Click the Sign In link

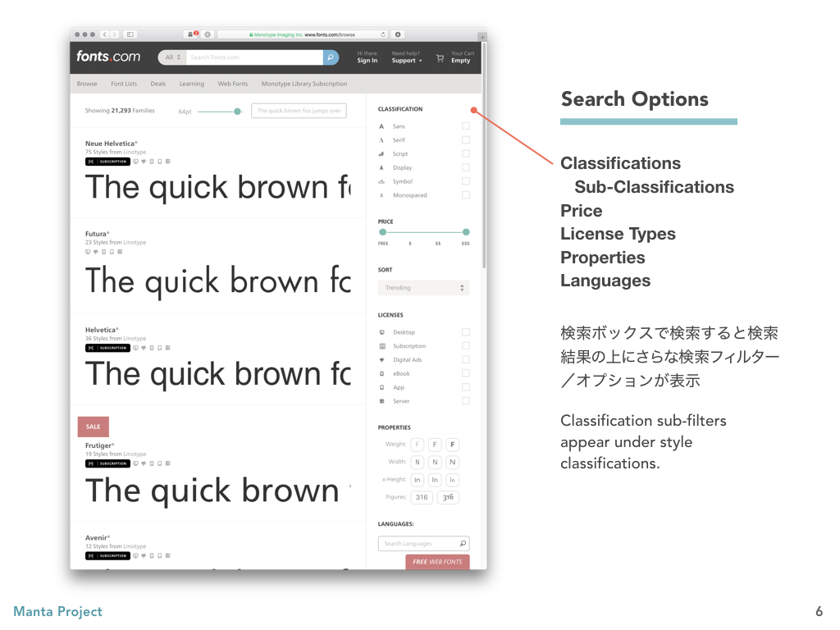[367, 61]
